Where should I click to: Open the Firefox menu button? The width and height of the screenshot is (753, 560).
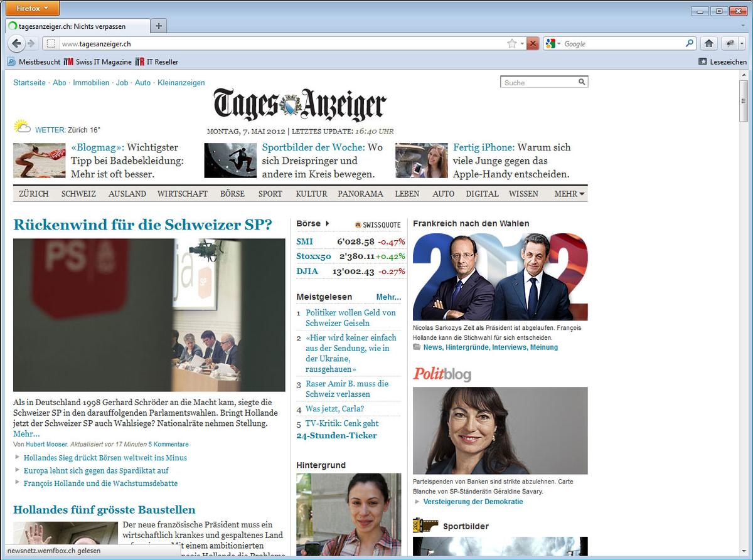point(32,8)
